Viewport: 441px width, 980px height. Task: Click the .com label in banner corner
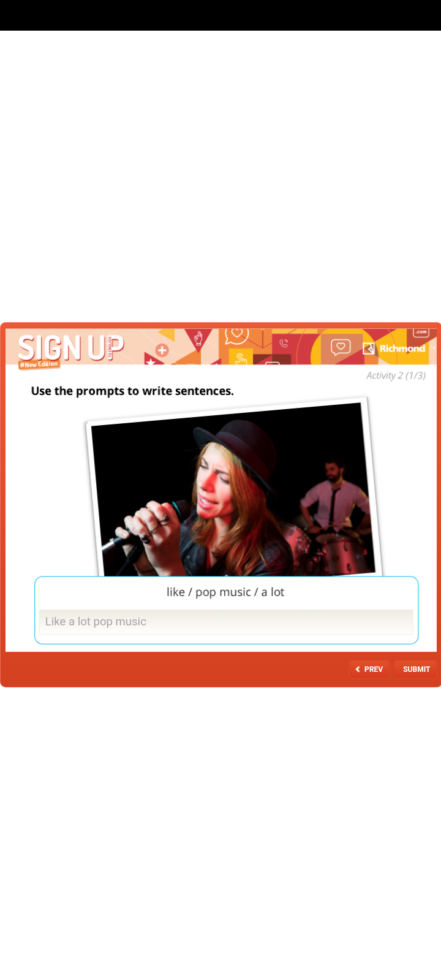coord(421,332)
